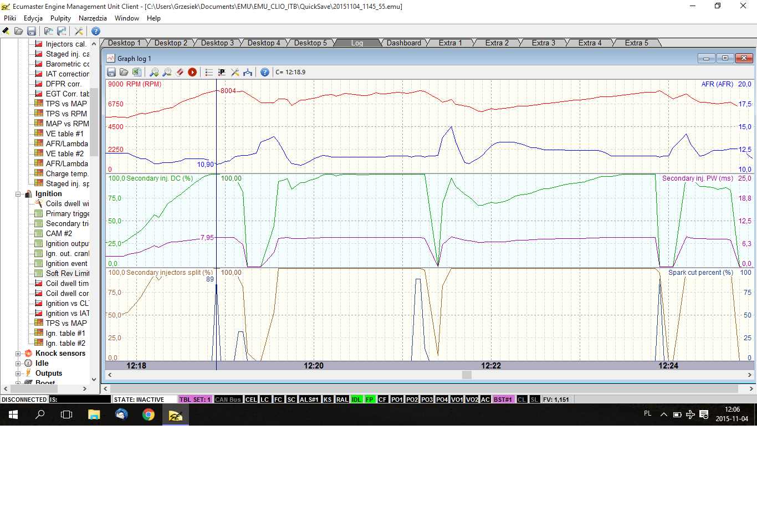Screen dimensions: 757x532
Task: Switch to the Dashboard tab
Action: (x=403, y=43)
